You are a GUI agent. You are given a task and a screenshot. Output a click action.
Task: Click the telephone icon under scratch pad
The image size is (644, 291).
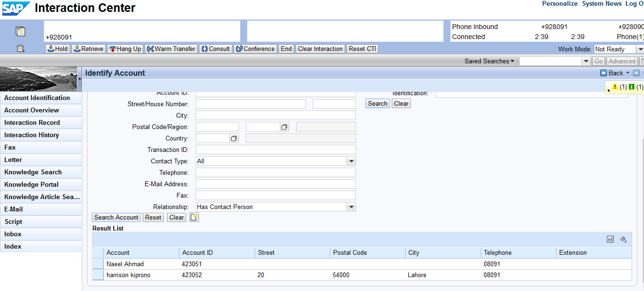coord(20,49)
